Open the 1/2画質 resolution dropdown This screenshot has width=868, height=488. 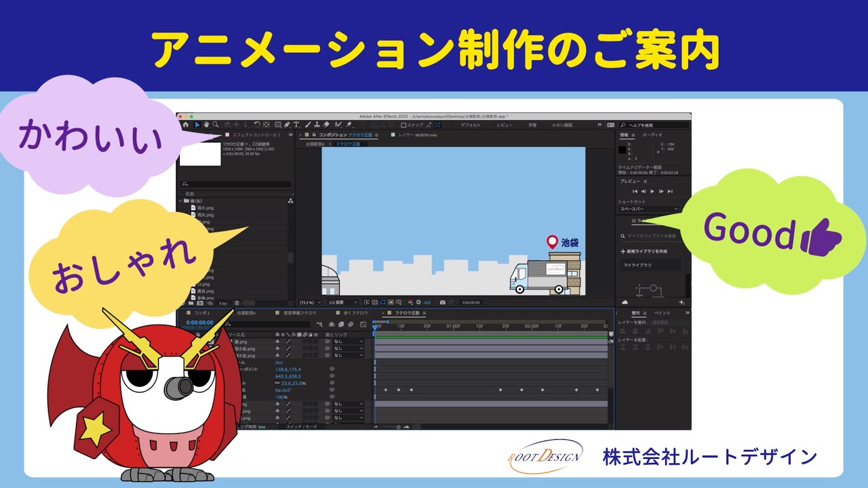point(341,302)
